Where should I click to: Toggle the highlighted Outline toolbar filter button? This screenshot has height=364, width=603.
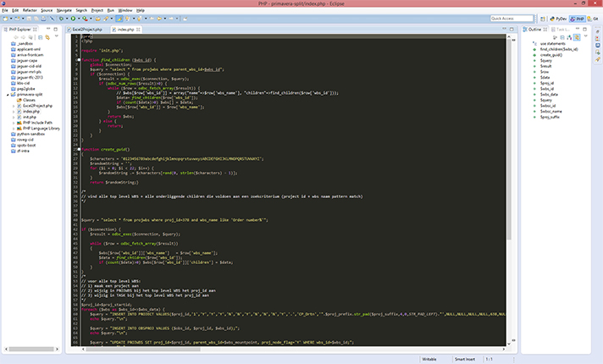(576, 37)
